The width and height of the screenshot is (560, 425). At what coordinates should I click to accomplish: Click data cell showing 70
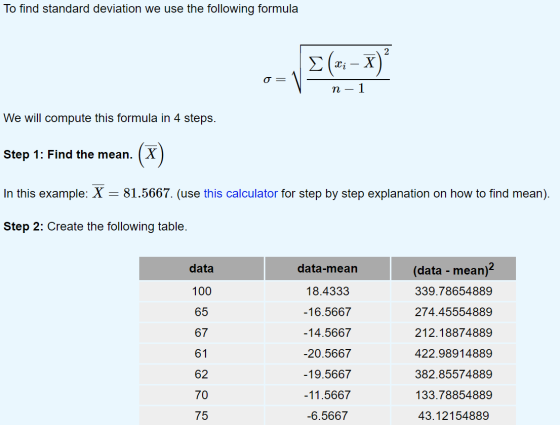[201, 395]
